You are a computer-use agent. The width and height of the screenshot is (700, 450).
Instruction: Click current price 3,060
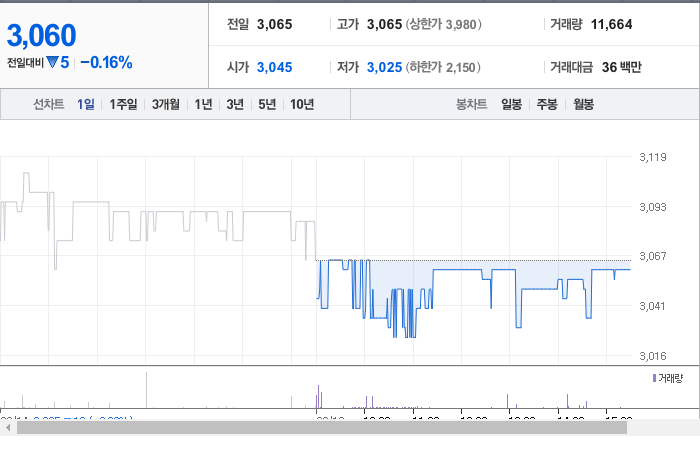tap(42, 35)
